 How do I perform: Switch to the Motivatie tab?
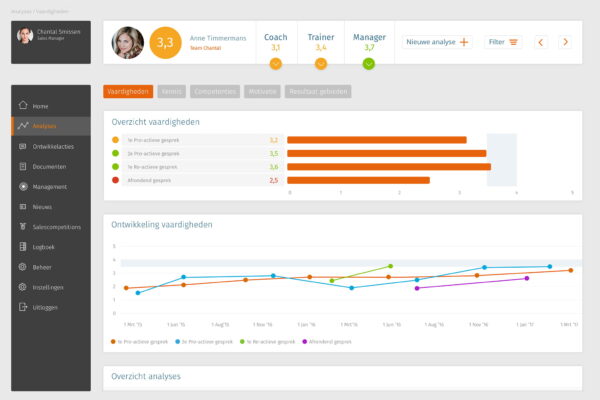tap(262, 91)
